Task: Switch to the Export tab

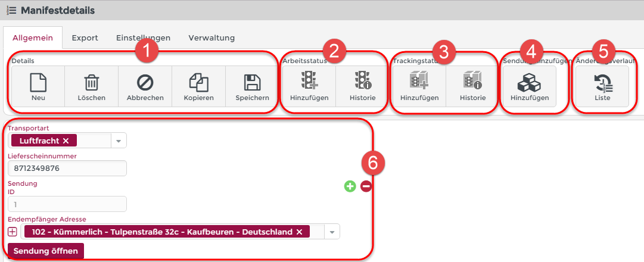Action: pyautogui.click(x=85, y=38)
